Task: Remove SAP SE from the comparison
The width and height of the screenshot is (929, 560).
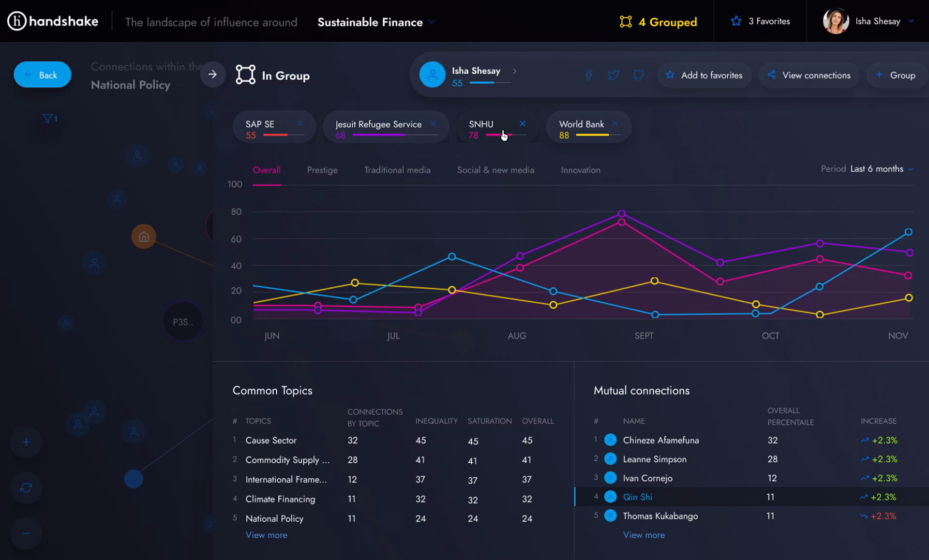Action: click(x=300, y=123)
